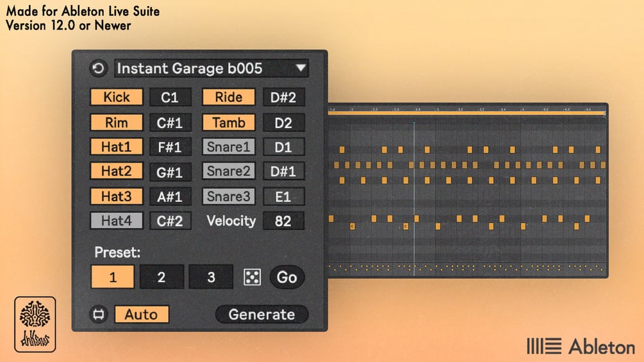The image size is (644, 362).
Task: Select the G#1 note field for Hat2
Action: (x=170, y=172)
